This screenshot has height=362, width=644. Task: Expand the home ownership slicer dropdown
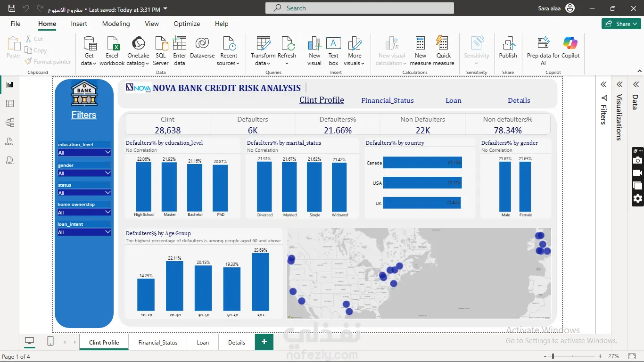click(107, 213)
